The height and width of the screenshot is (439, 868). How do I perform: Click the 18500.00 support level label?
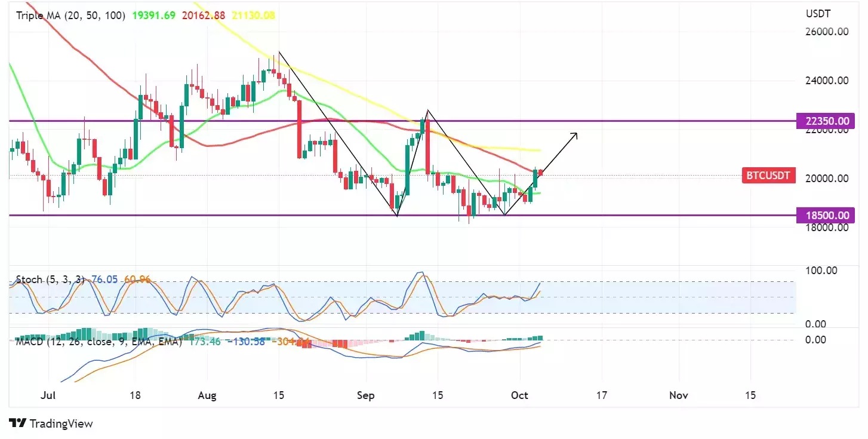click(x=826, y=215)
